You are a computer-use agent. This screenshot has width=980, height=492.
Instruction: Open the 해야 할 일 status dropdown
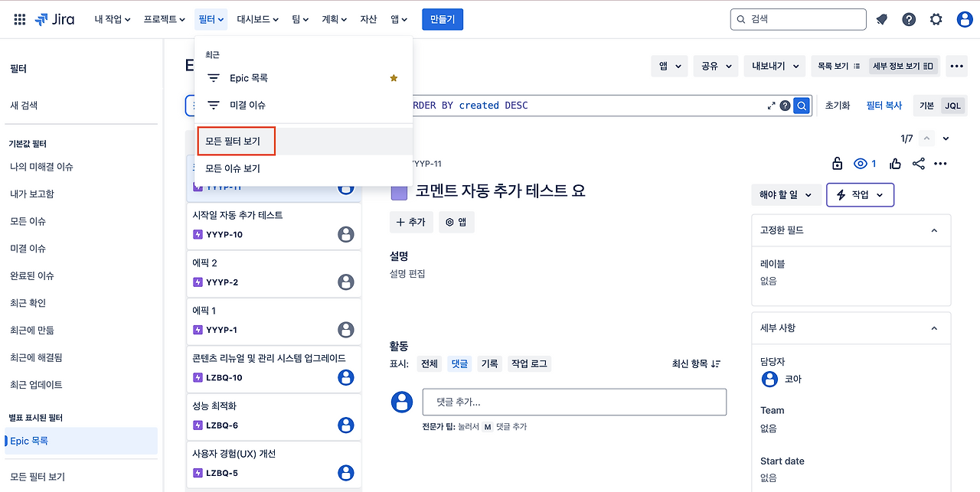click(786, 194)
